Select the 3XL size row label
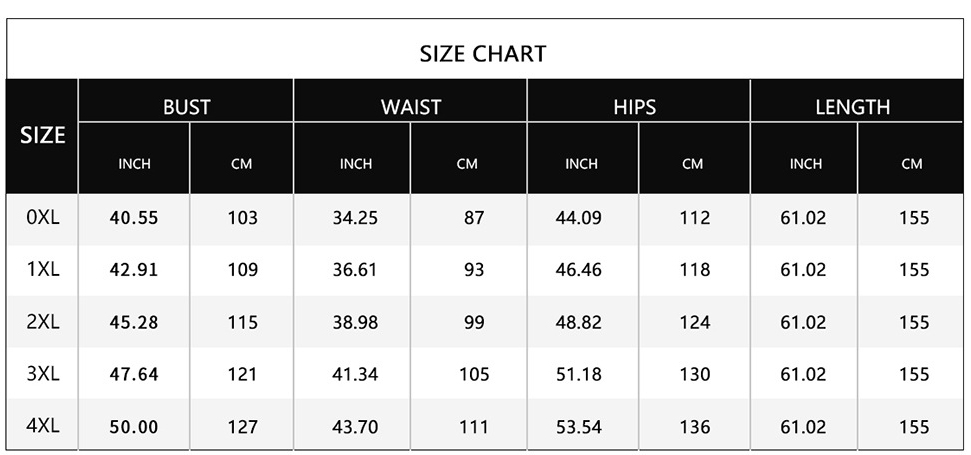This screenshot has height=455, width=971. click(x=43, y=374)
